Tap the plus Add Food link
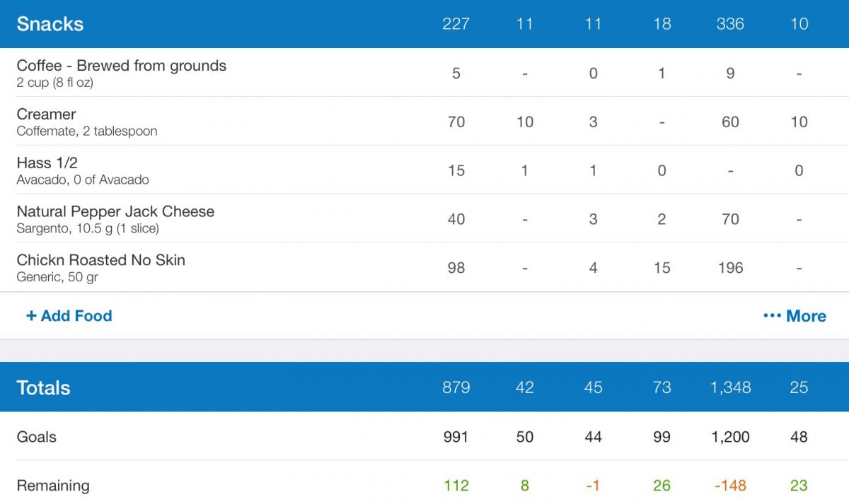The image size is (849, 504). [69, 316]
